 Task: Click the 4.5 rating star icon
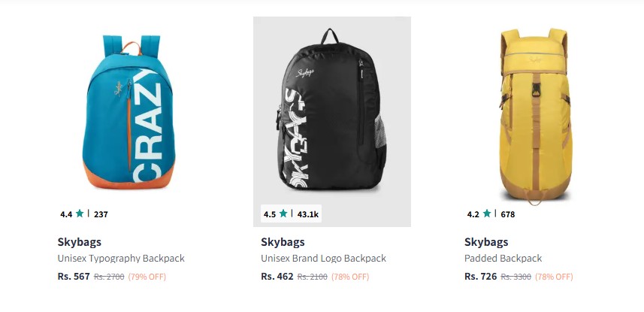pyautogui.click(x=283, y=214)
